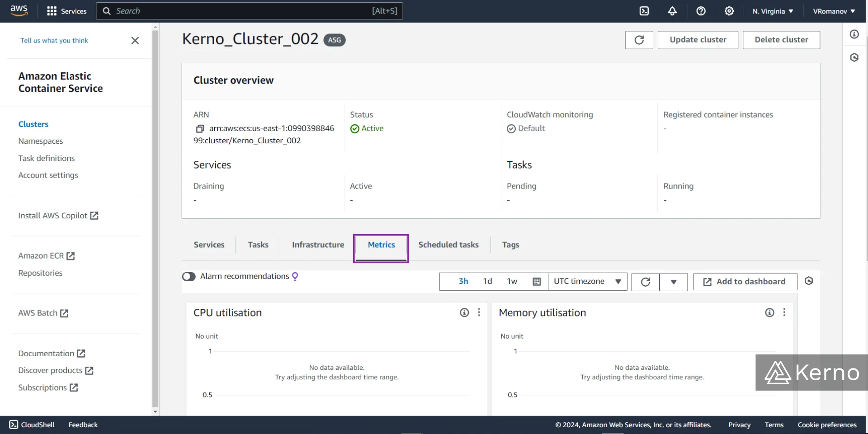Open Namespaces in the sidebar
The image size is (868, 434).
pyautogui.click(x=41, y=141)
